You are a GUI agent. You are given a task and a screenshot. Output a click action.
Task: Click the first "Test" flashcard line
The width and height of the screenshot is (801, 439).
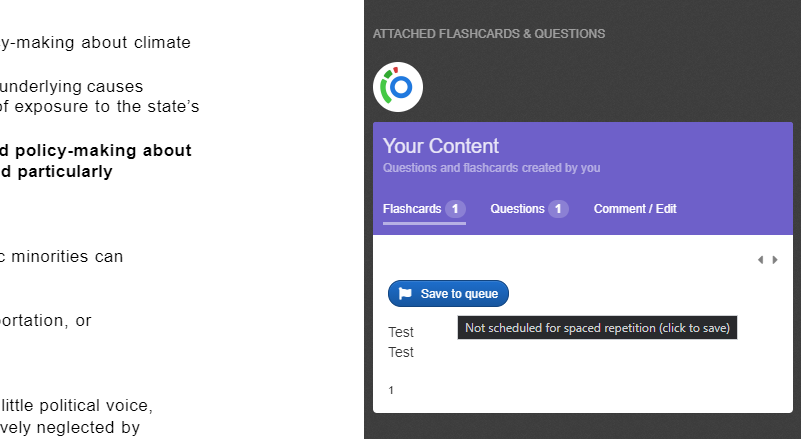[401, 332]
